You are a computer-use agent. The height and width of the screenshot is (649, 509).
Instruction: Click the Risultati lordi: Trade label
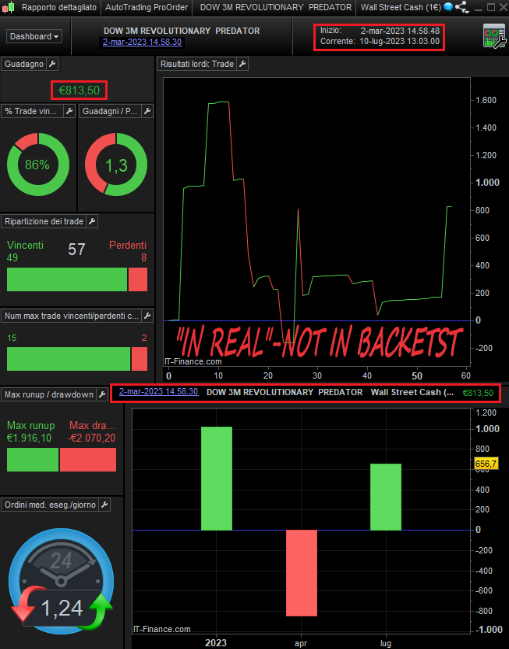(x=197, y=64)
